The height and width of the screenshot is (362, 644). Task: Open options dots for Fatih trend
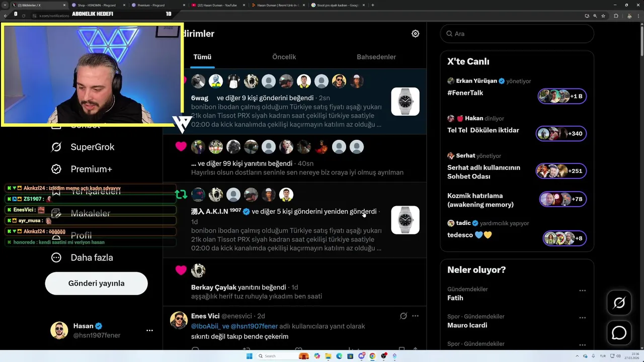point(582,291)
